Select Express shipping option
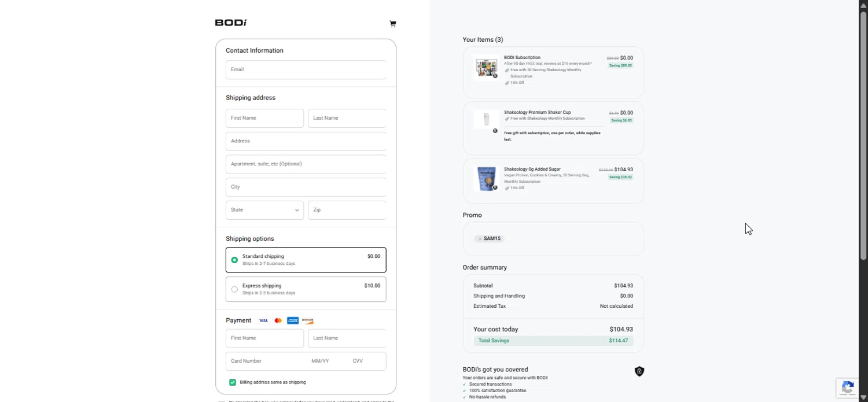Viewport: 868px width, 402px height. 306,289
